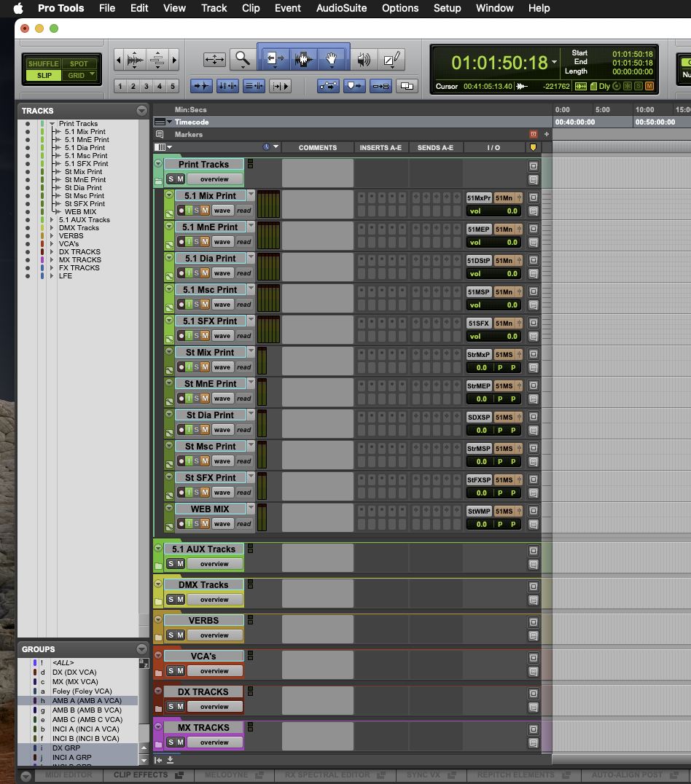
Task: Click the red marker ruler icon
Action: click(x=534, y=134)
